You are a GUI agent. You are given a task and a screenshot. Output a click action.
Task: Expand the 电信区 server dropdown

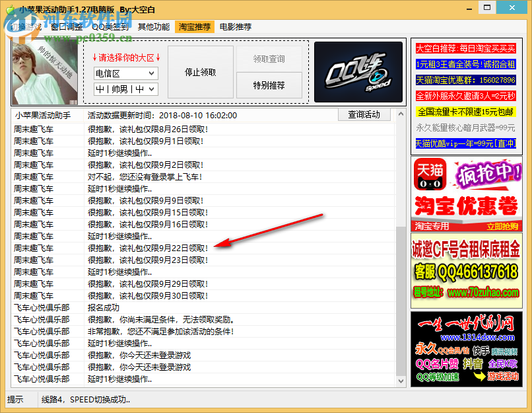126,73
